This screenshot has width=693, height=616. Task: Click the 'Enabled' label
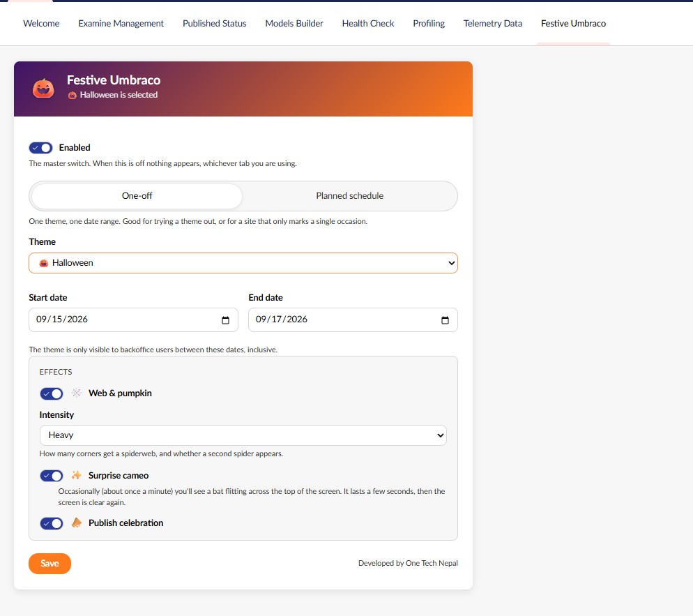(75, 148)
